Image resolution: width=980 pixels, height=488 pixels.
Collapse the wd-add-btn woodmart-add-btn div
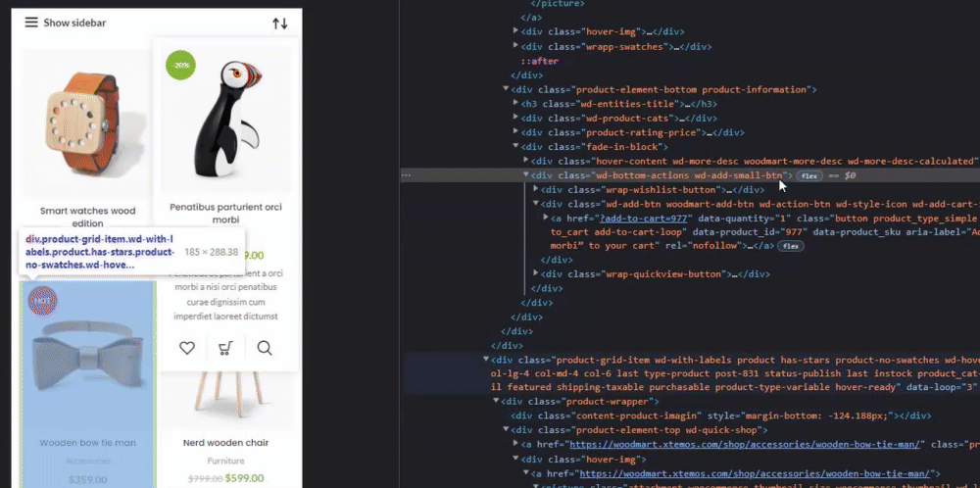click(x=536, y=204)
